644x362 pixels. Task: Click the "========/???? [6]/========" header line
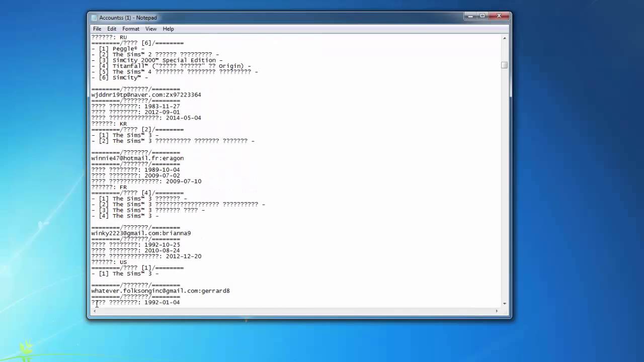pos(137,43)
